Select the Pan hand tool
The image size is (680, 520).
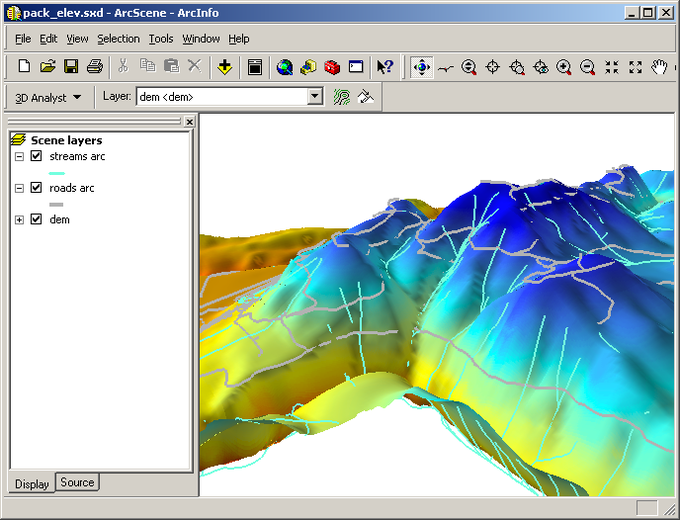[659, 67]
